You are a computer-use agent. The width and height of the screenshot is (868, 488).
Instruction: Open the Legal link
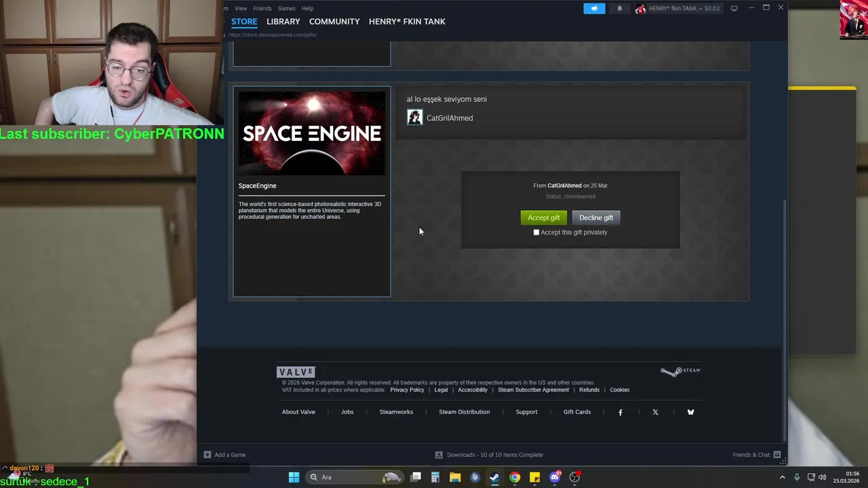pyautogui.click(x=441, y=390)
